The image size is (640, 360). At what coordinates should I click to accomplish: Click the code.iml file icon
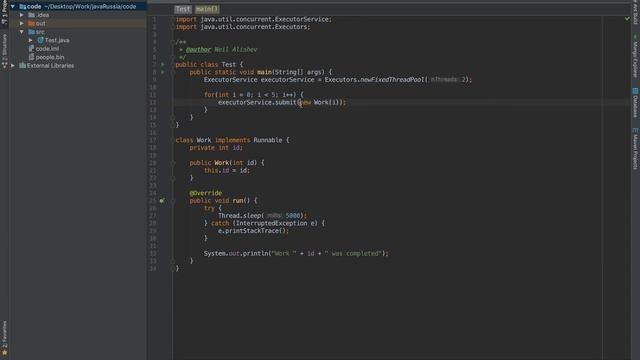pos(31,49)
